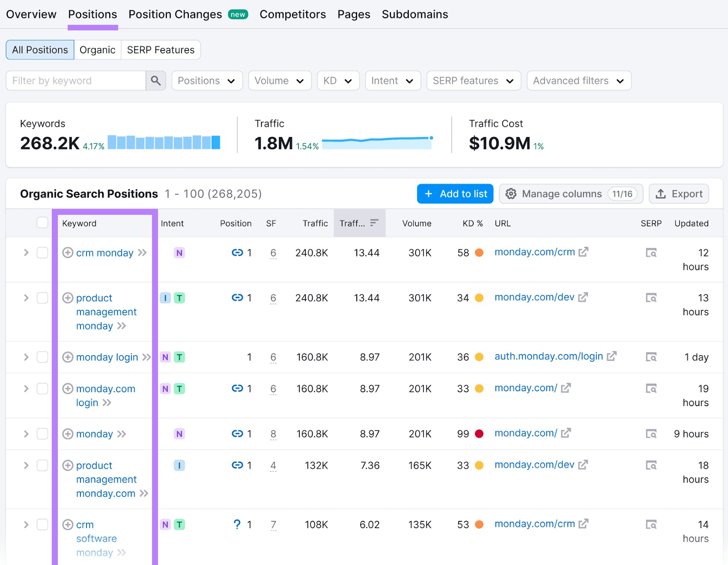Click T intent badge in 'monday login' row
Viewport: 728px width, 565px height.
tap(180, 357)
